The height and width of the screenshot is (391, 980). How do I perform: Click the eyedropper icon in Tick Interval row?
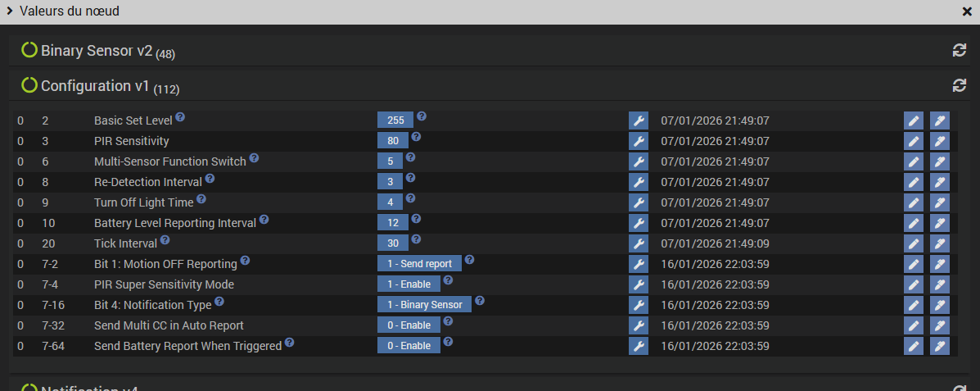click(939, 243)
